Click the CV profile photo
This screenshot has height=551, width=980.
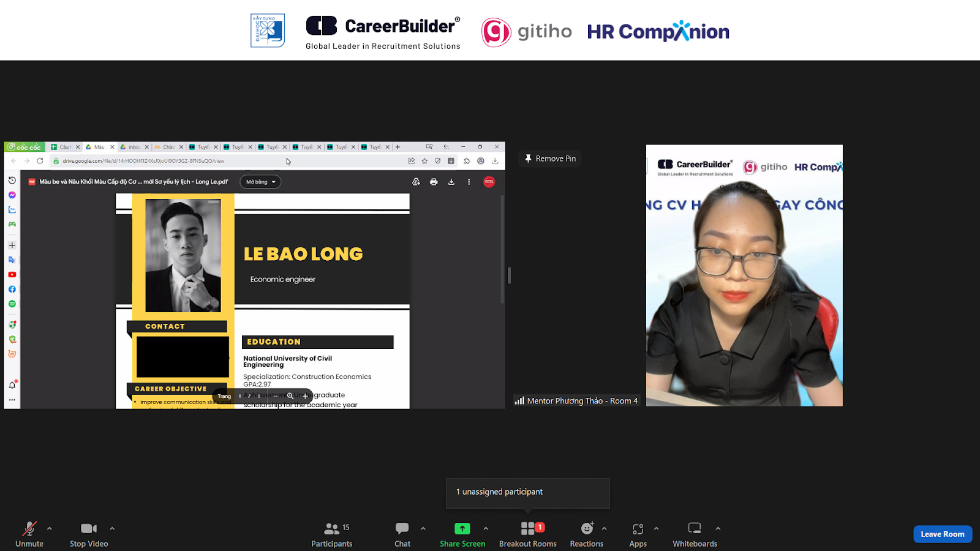[183, 255]
